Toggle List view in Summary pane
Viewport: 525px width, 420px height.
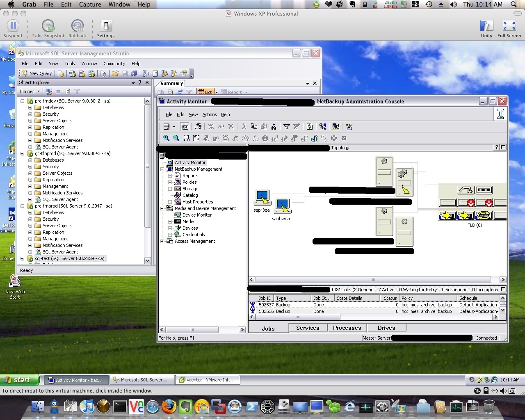[205, 92]
